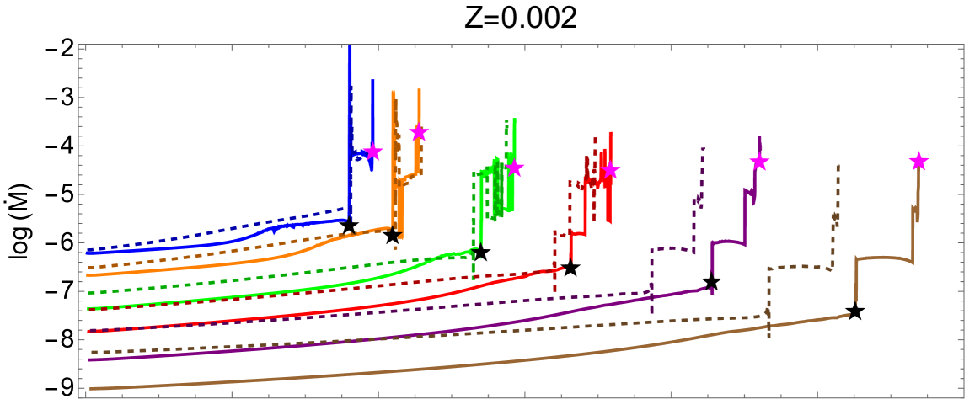The height and width of the screenshot is (399, 980).
Task: Select the black star on the red curve
Action: pos(570,268)
